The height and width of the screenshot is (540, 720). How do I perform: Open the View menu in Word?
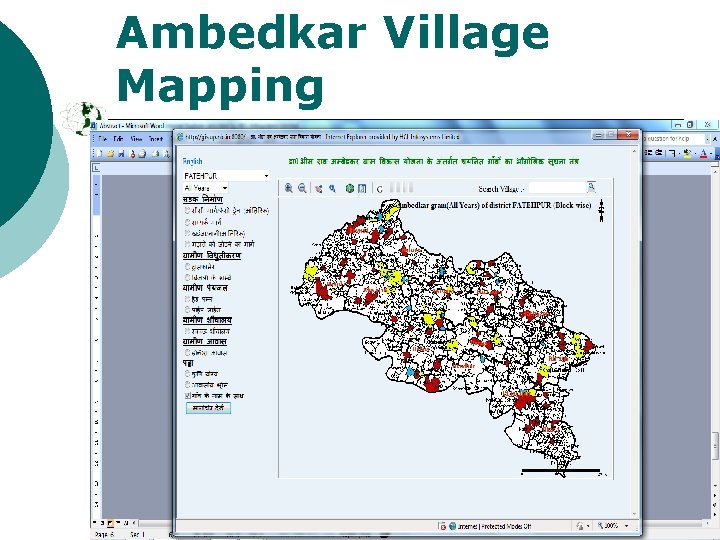tap(136, 139)
